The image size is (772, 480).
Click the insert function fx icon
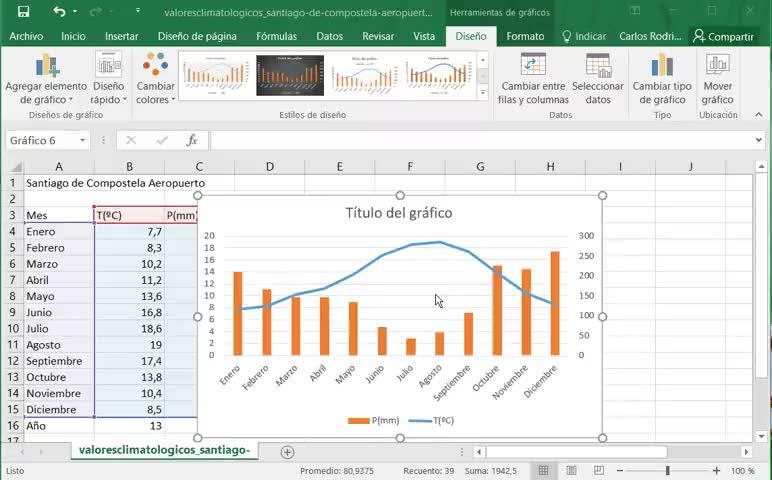(191, 141)
